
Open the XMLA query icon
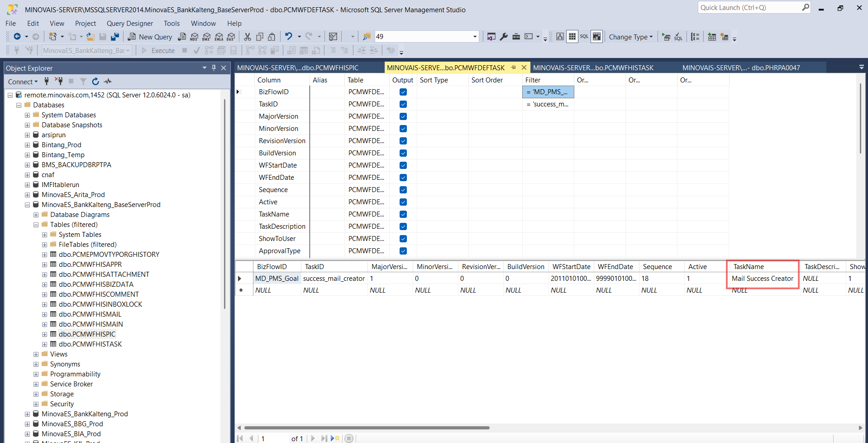[x=219, y=37]
